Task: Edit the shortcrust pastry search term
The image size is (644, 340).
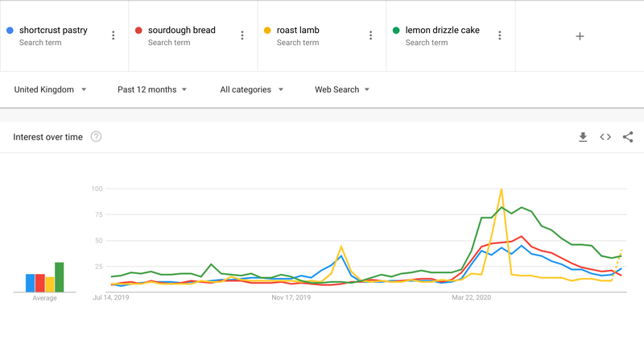Action: point(53,30)
